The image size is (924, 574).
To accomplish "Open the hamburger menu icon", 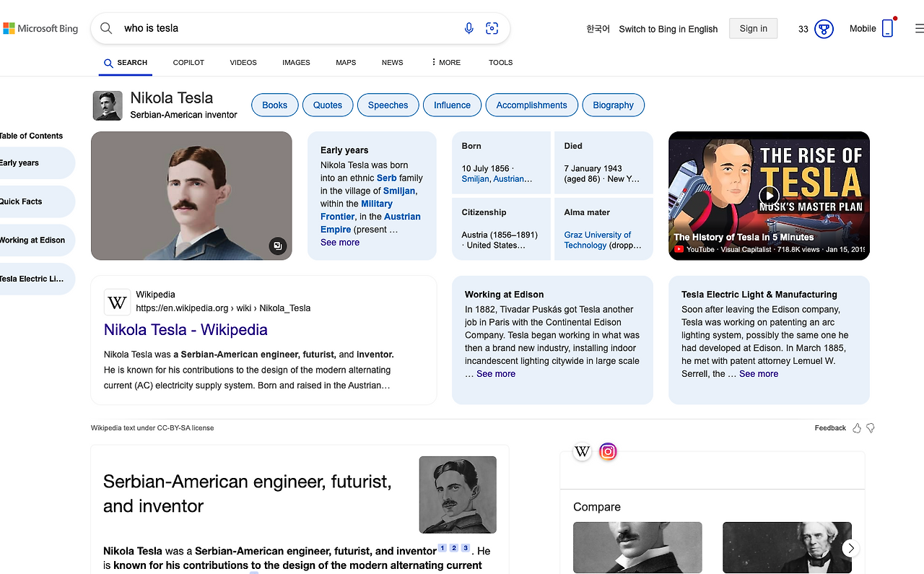I will [x=916, y=27].
